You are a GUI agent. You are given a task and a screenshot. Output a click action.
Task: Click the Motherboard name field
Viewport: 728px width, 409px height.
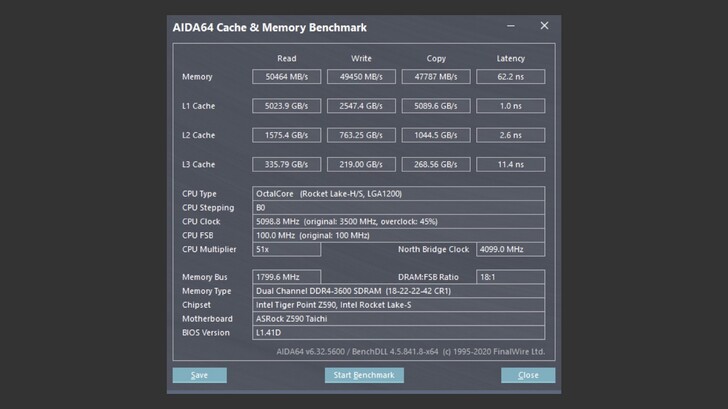[x=398, y=319]
